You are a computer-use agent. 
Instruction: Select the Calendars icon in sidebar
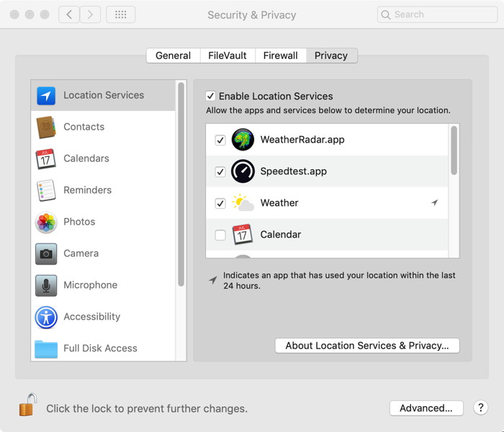46,158
